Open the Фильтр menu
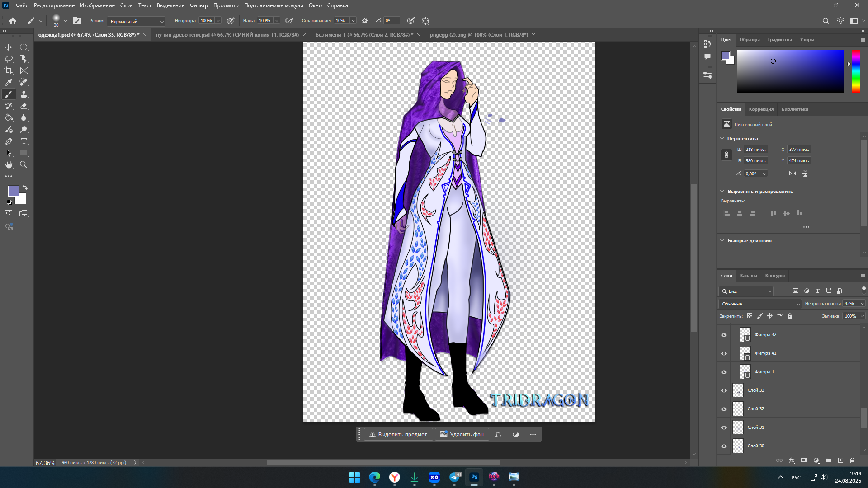The height and width of the screenshot is (488, 868). (198, 5)
